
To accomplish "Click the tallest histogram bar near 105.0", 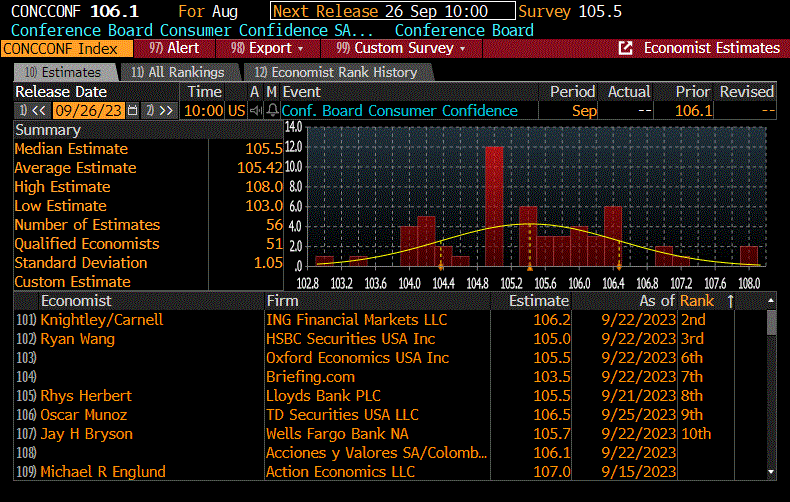I will 494,206.
